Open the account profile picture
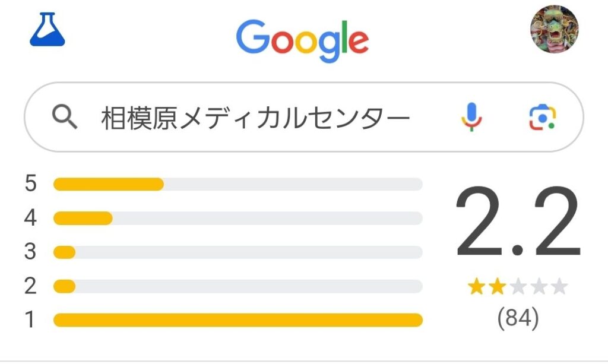The height and width of the screenshot is (364, 608). pos(553,29)
